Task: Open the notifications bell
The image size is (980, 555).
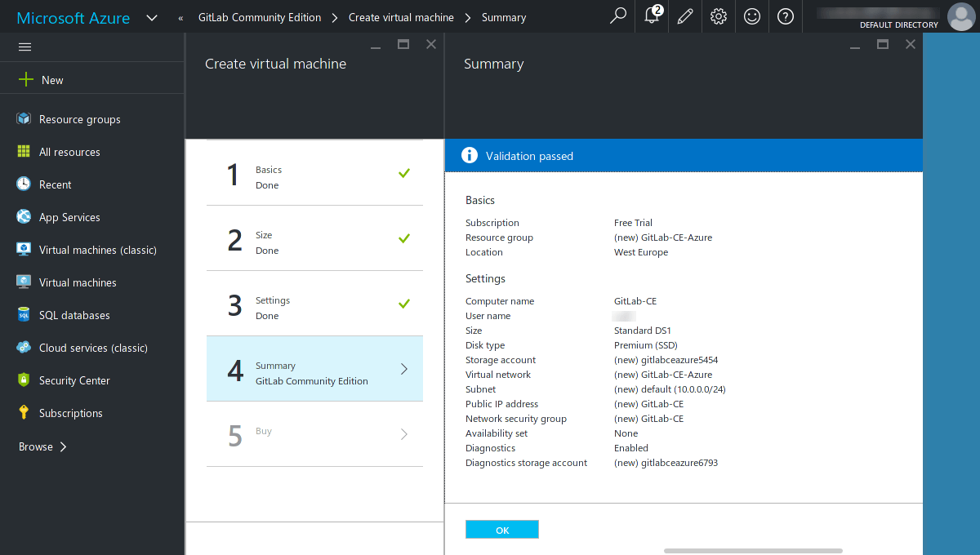Action: (651, 16)
